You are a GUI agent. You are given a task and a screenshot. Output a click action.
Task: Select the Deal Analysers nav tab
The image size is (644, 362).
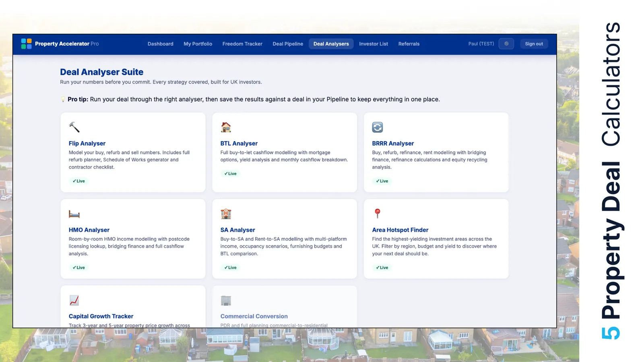331,44
